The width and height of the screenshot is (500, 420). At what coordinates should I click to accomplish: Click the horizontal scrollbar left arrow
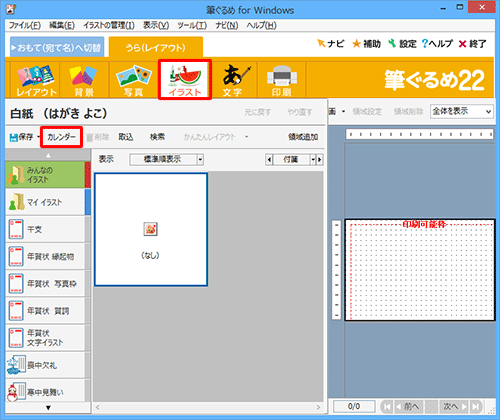click(x=98, y=407)
